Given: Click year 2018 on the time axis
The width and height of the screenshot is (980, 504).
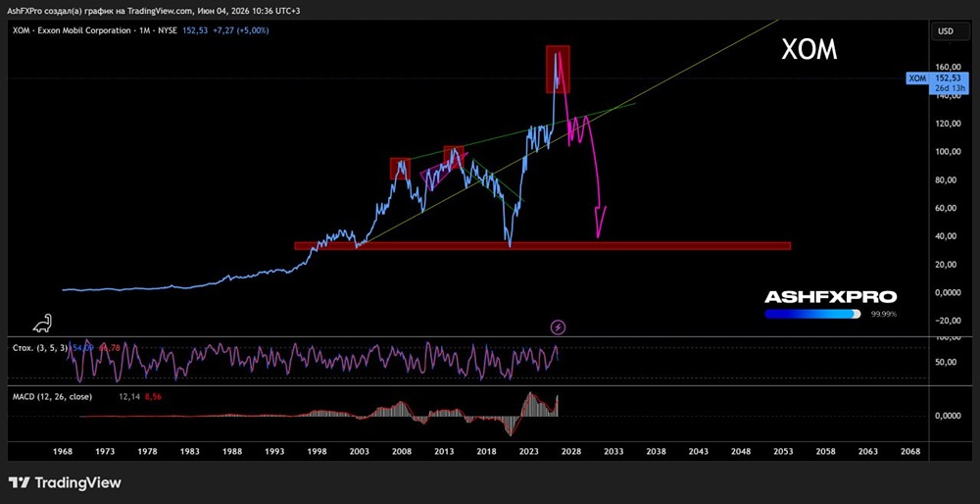Looking at the screenshot, I should click(486, 451).
